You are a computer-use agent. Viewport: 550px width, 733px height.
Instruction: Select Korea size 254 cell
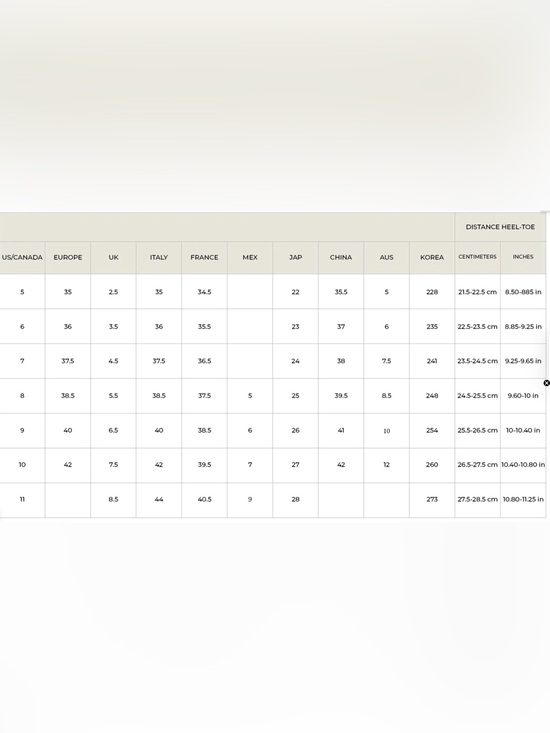[432, 430]
